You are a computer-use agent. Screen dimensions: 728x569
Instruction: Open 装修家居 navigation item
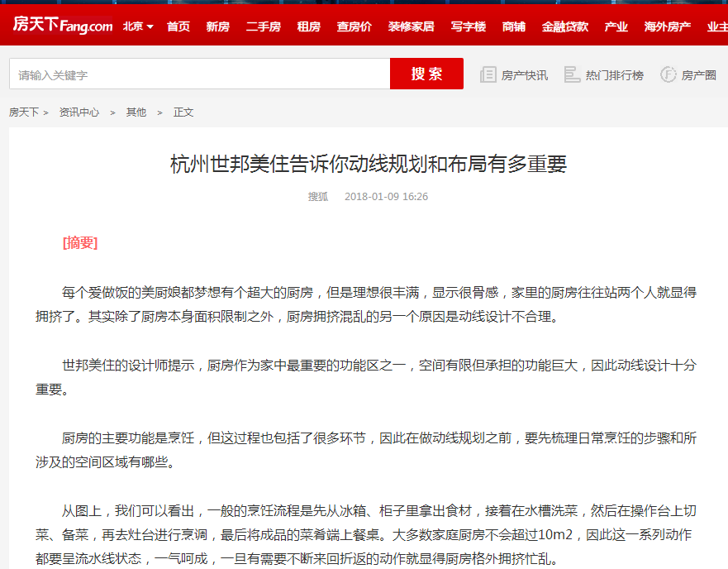412,26
